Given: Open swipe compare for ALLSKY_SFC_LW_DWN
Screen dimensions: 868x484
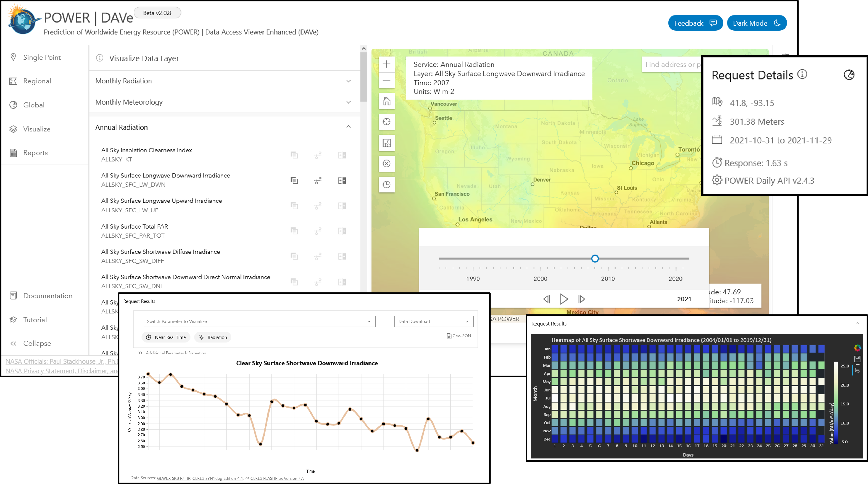Looking at the screenshot, I should click(x=342, y=180).
